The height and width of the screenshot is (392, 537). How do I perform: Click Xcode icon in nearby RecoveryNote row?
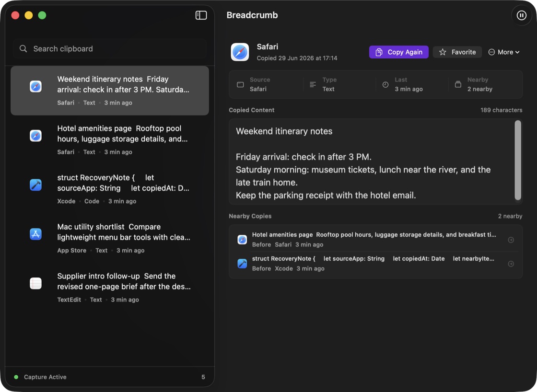[242, 264]
